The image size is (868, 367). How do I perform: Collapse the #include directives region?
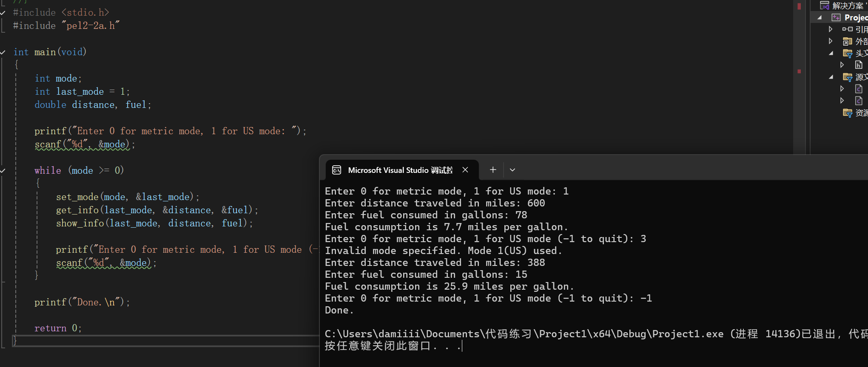[3, 13]
